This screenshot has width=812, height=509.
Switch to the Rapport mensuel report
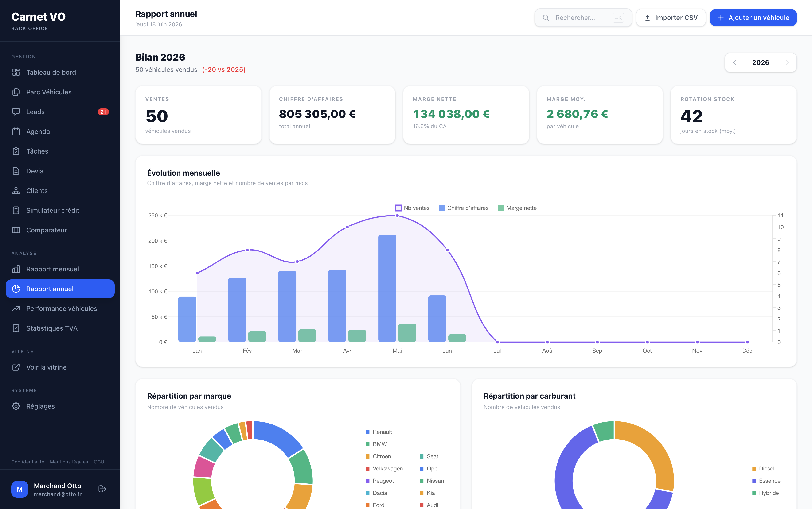point(60,269)
